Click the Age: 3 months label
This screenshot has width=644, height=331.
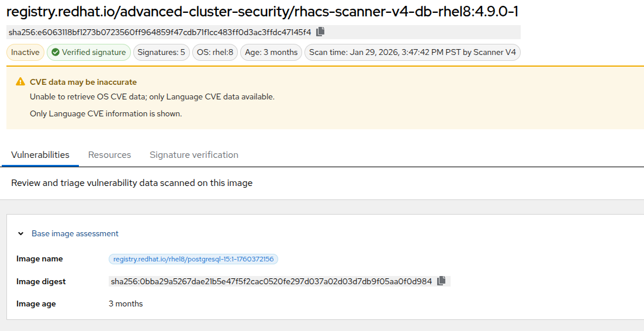click(x=271, y=53)
